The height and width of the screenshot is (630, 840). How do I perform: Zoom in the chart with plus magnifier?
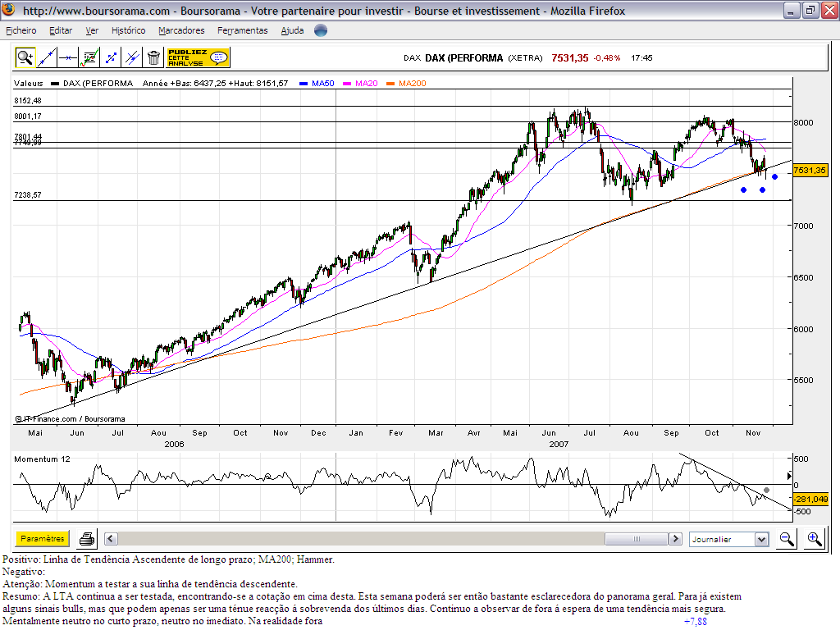tap(815, 539)
